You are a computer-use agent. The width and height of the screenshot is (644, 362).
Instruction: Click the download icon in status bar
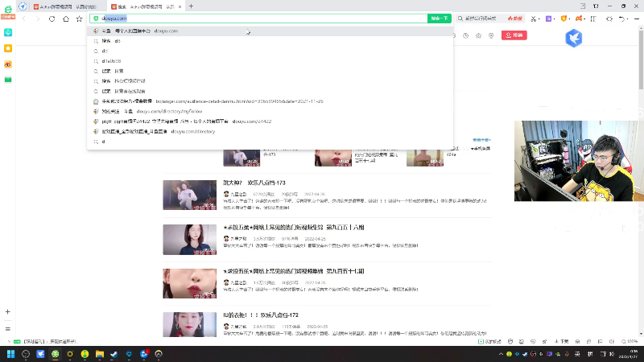tap(561, 341)
